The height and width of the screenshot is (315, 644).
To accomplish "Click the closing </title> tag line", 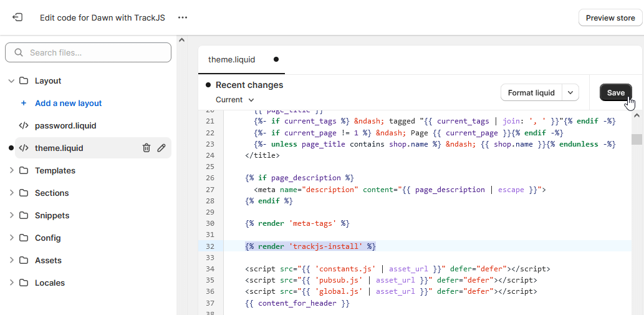I will 262,156.
